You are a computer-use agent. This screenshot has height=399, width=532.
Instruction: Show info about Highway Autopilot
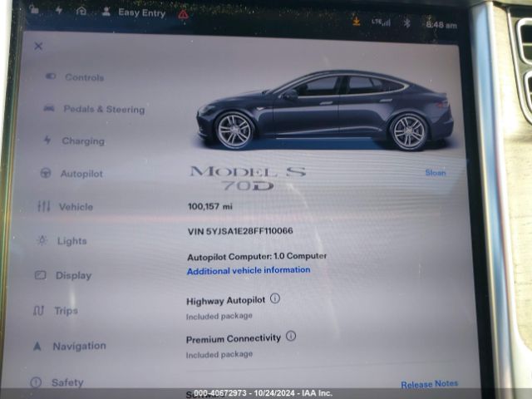click(x=275, y=298)
